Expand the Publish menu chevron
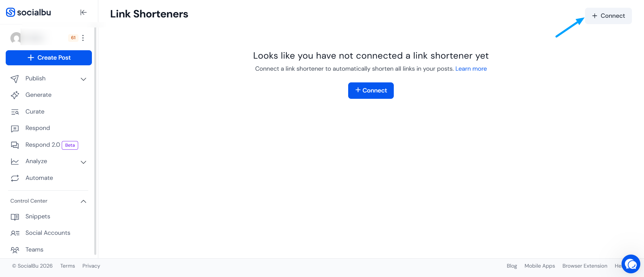 click(x=84, y=79)
